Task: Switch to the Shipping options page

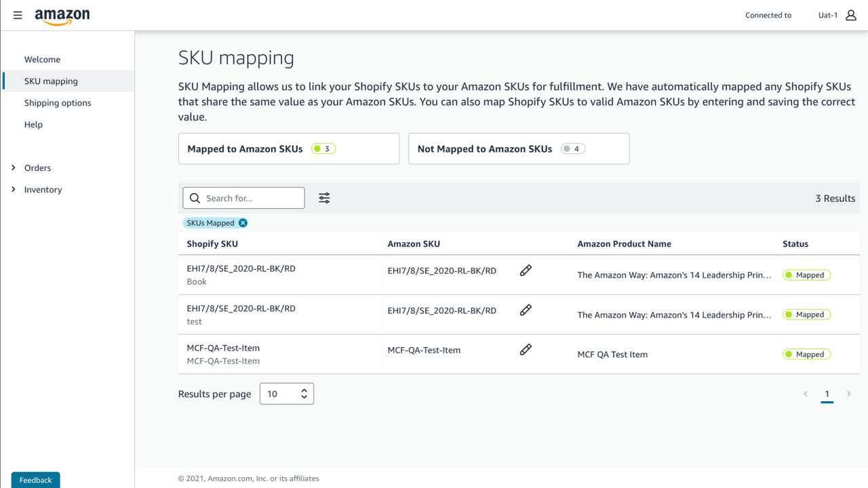Action: (x=58, y=102)
